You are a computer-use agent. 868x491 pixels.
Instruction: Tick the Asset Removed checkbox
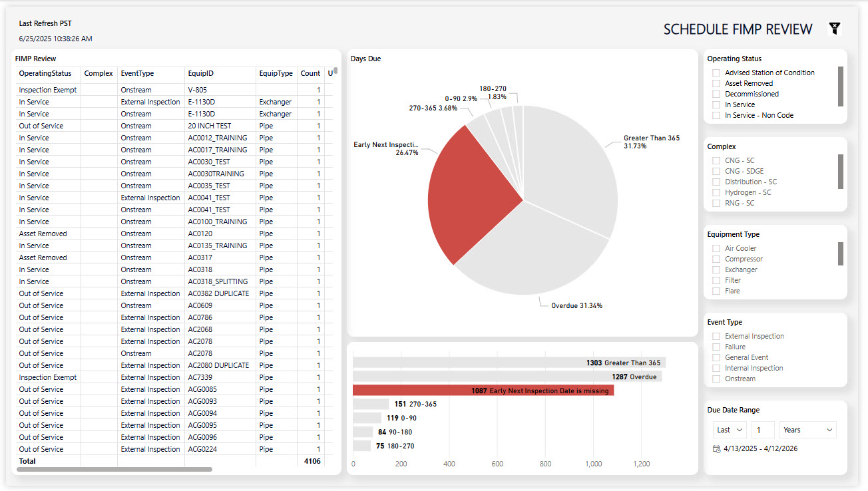pyautogui.click(x=716, y=84)
